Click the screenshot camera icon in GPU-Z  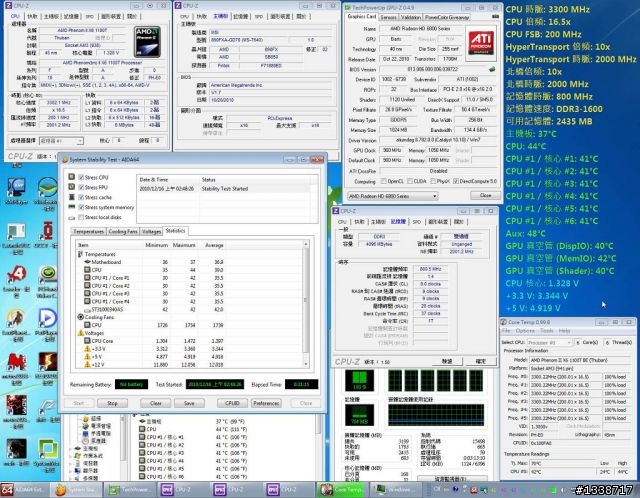pos(495,17)
